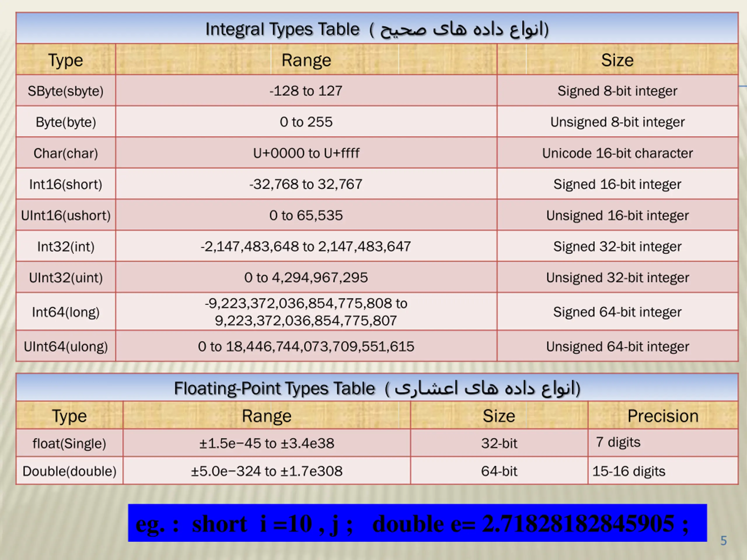747x560 pixels.
Task: Click 'Signed 64-bit integer' cell
Action: [x=617, y=311]
